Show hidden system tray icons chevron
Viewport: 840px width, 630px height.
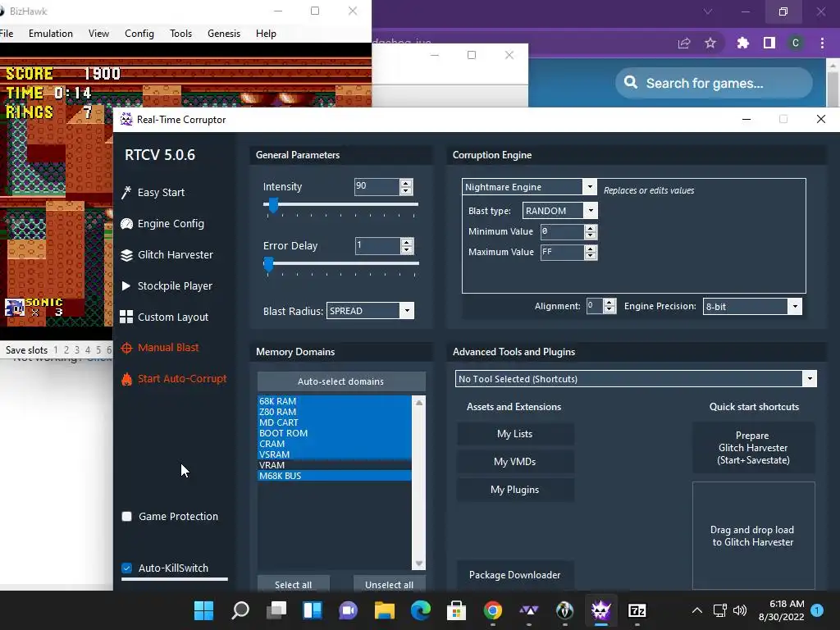pyautogui.click(x=696, y=610)
